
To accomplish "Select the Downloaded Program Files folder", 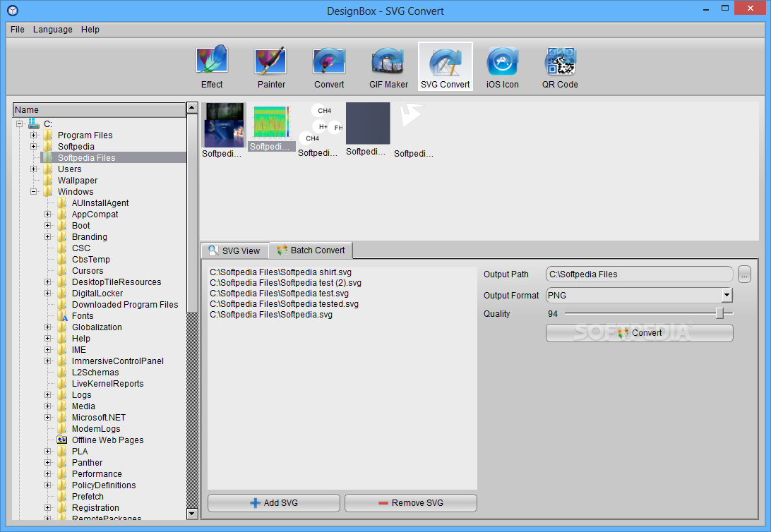I will (125, 305).
